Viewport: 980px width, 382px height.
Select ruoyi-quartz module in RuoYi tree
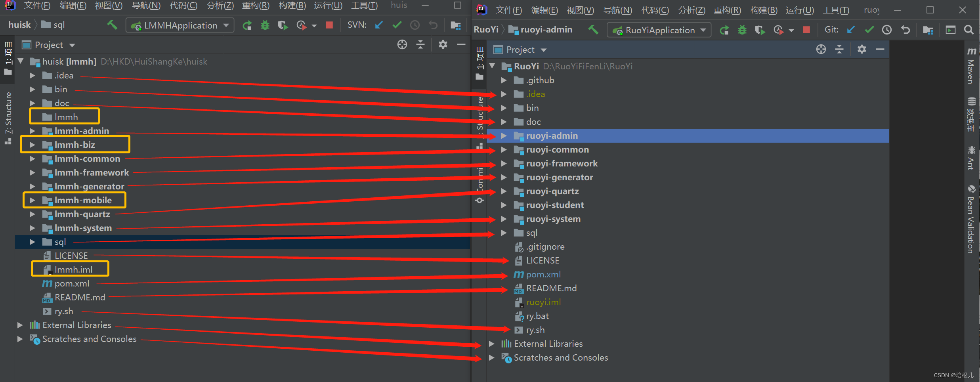pos(552,191)
